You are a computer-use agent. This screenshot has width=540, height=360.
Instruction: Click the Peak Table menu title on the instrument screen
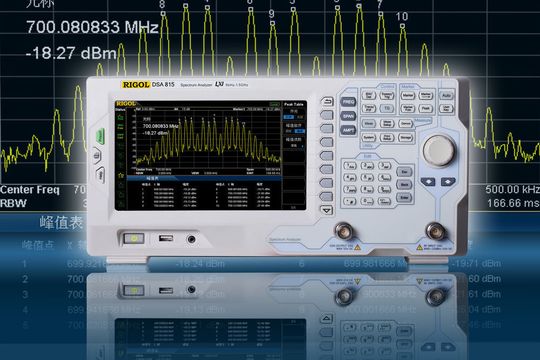[x=294, y=104]
